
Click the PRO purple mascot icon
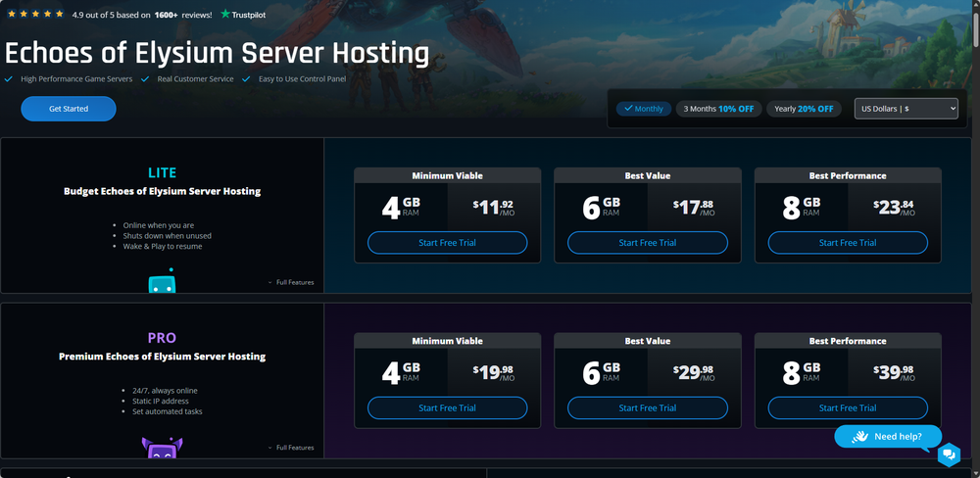162,448
